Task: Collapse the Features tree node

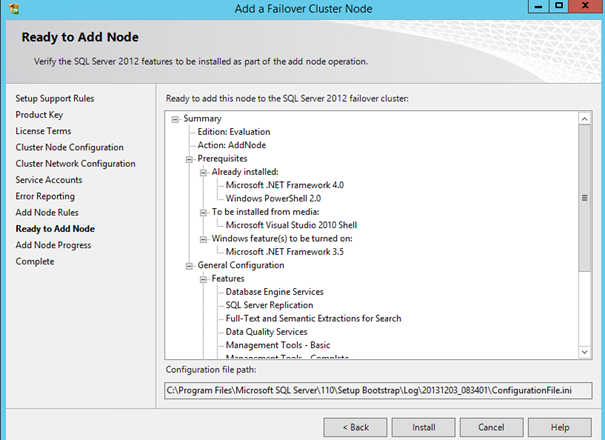Action: point(202,279)
